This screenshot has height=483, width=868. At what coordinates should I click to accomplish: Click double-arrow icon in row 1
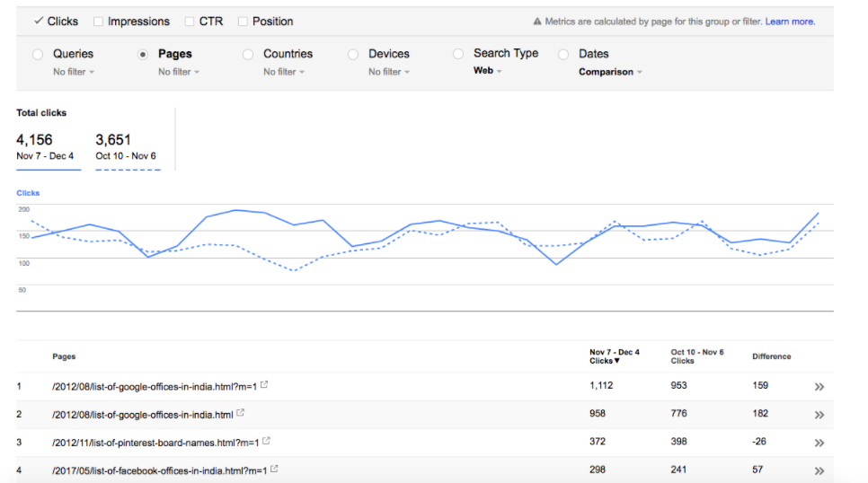pyautogui.click(x=819, y=387)
